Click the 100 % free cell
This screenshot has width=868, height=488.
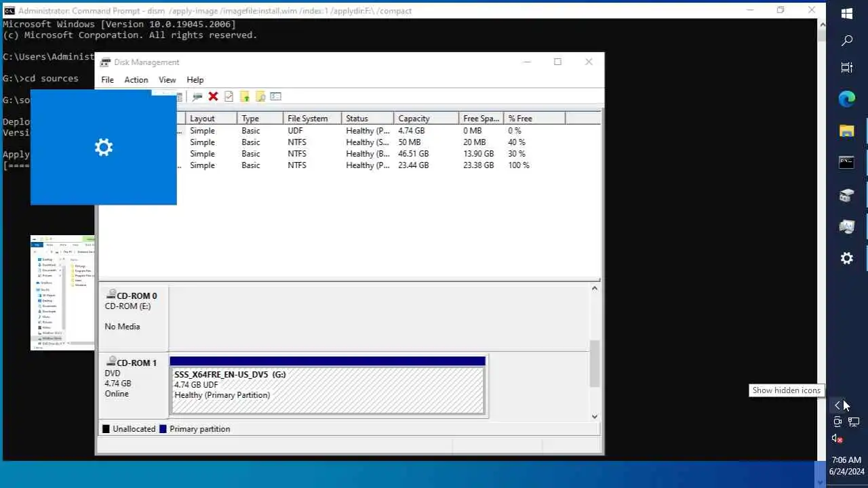pyautogui.click(x=519, y=165)
